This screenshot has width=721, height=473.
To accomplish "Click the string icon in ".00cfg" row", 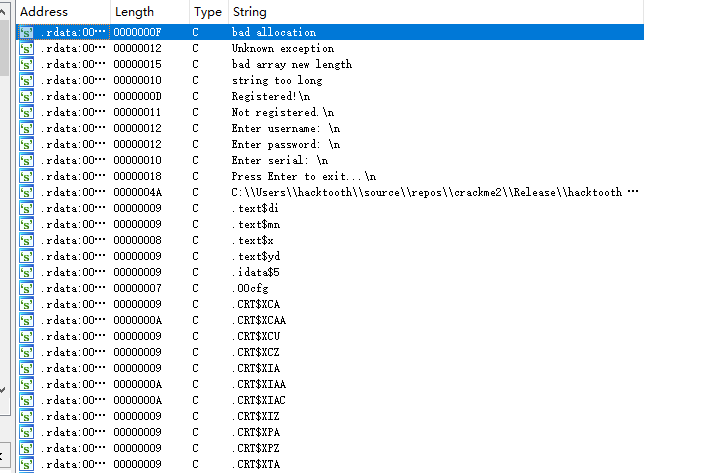I will click(27, 289).
